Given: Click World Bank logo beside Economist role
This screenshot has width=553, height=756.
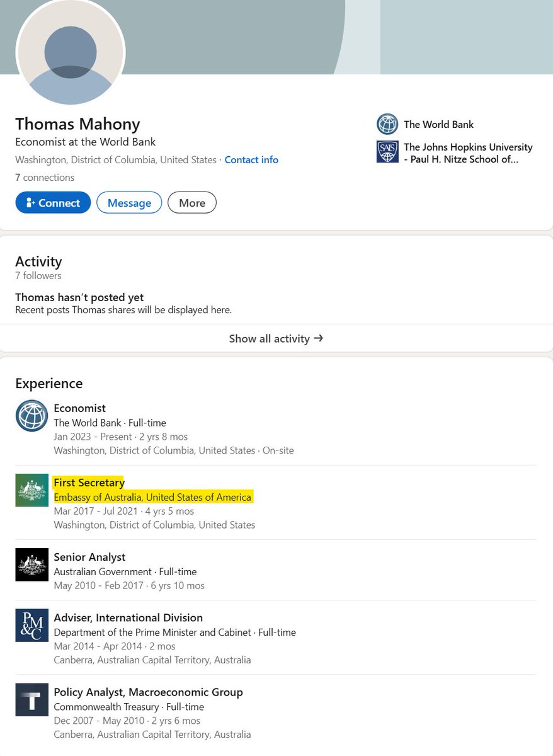Looking at the screenshot, I should [x=31, y=416].
